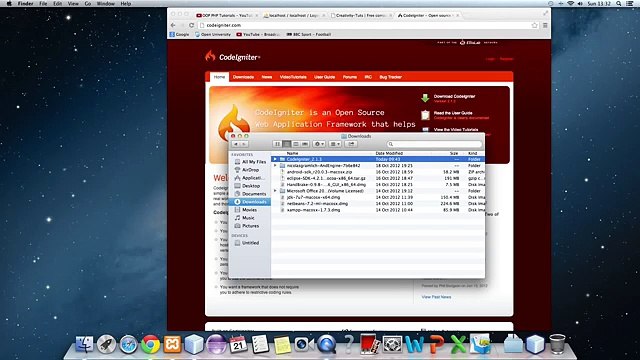640x360 pixels.
Task: Go back in Chrome browser
Action: click(x=173, y=25)
